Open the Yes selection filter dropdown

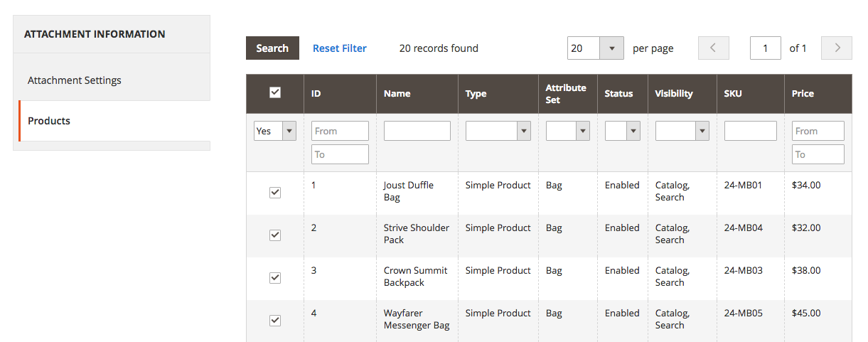(275, 131)
